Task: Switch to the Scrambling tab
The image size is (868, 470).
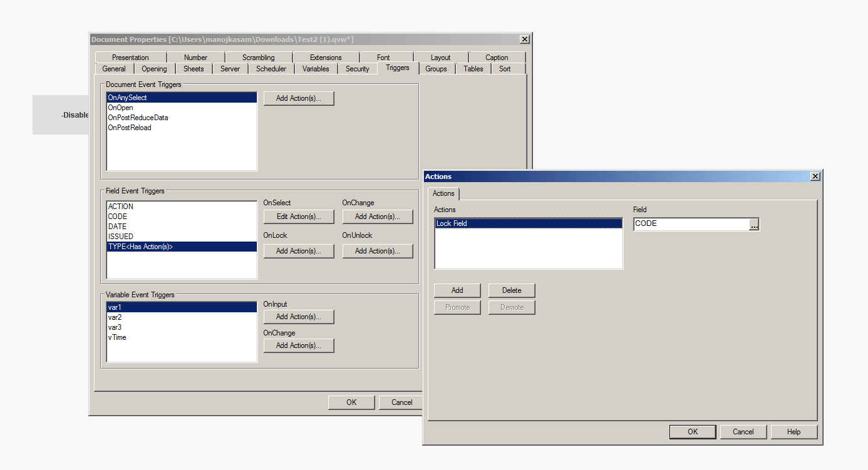Action: click(x=258, y=57)
